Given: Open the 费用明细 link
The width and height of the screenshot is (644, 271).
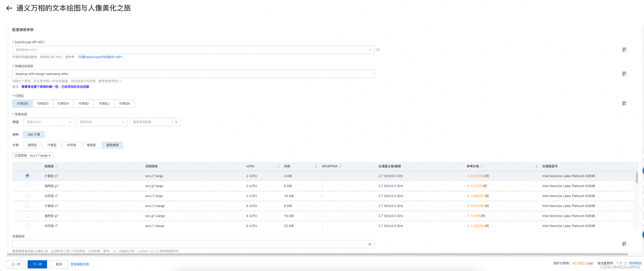Looking at the screenshot, I should [635, 263].
